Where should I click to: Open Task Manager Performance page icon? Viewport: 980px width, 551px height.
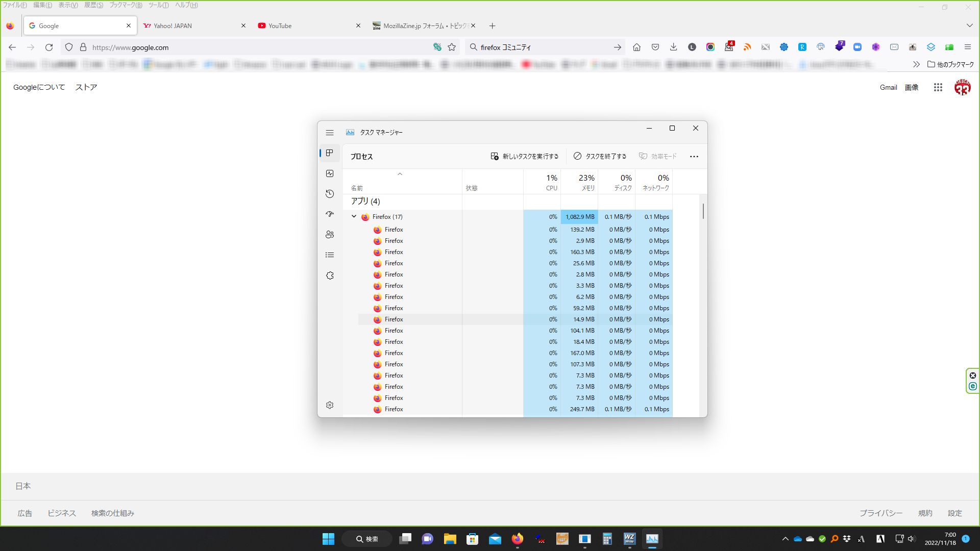coord(330,173)
